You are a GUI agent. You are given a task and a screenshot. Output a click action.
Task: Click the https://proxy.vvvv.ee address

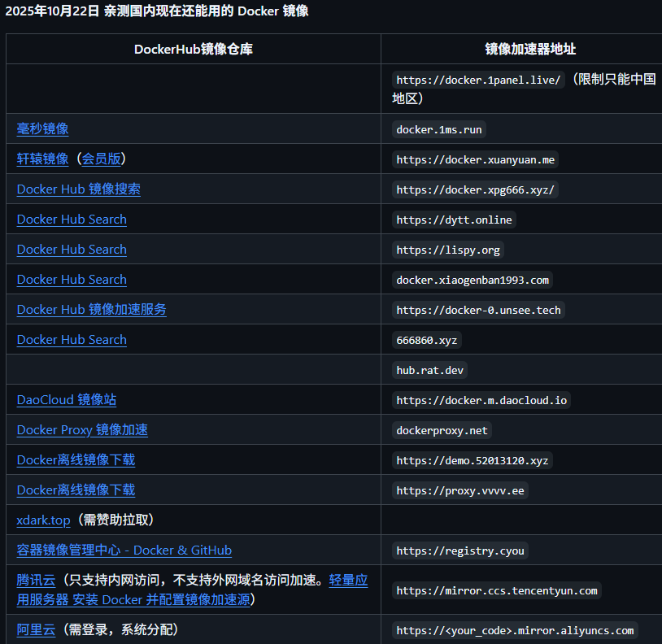pos(460,491)
